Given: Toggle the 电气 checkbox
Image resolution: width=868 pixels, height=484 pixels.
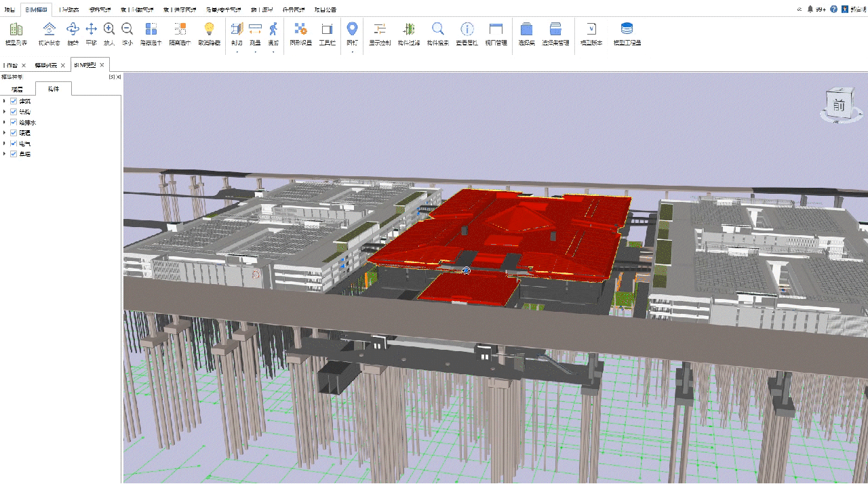Looking at the screenshot, I should 14,144.
